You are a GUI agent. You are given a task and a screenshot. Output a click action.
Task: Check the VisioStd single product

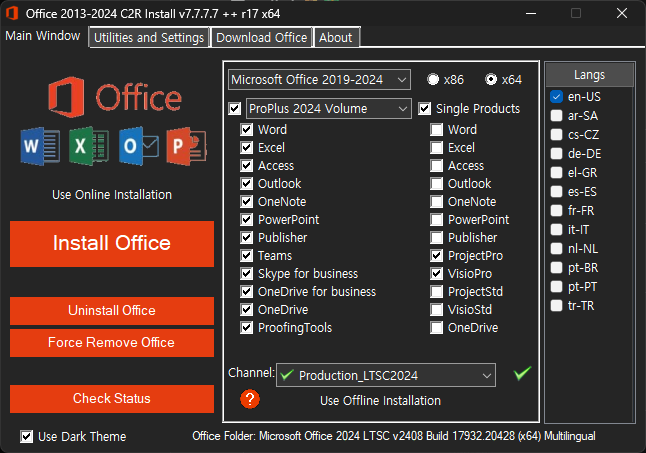[x=436, y=310]
